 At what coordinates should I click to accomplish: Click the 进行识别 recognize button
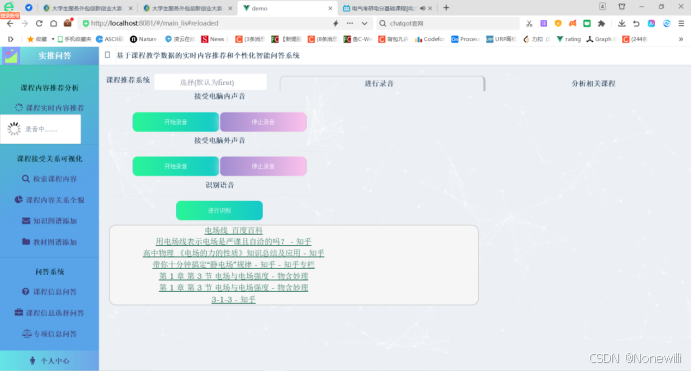click(219, 210)
